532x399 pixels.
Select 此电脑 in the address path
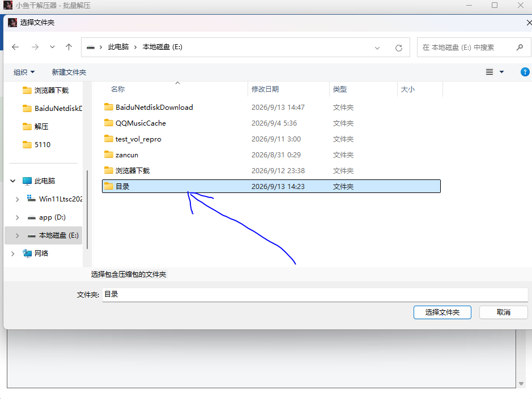pos(118,47)
